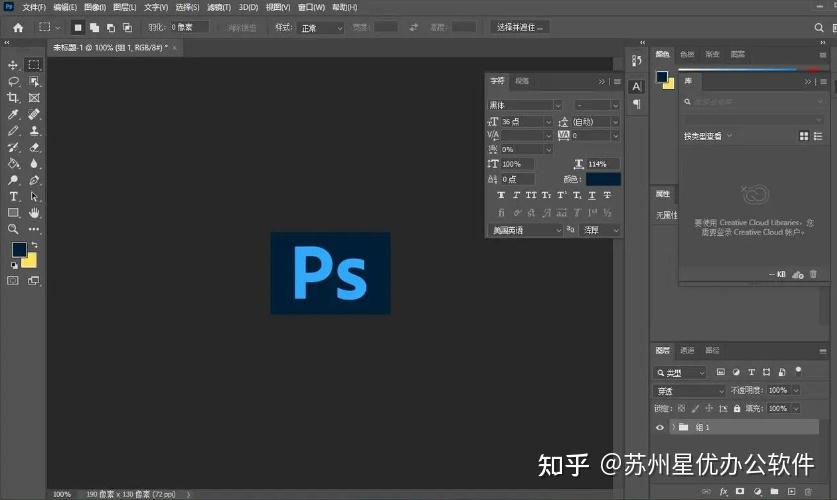
Task: Open the language dropdown 美国英语
Action: pyautogui.click(x=525, y=231)
